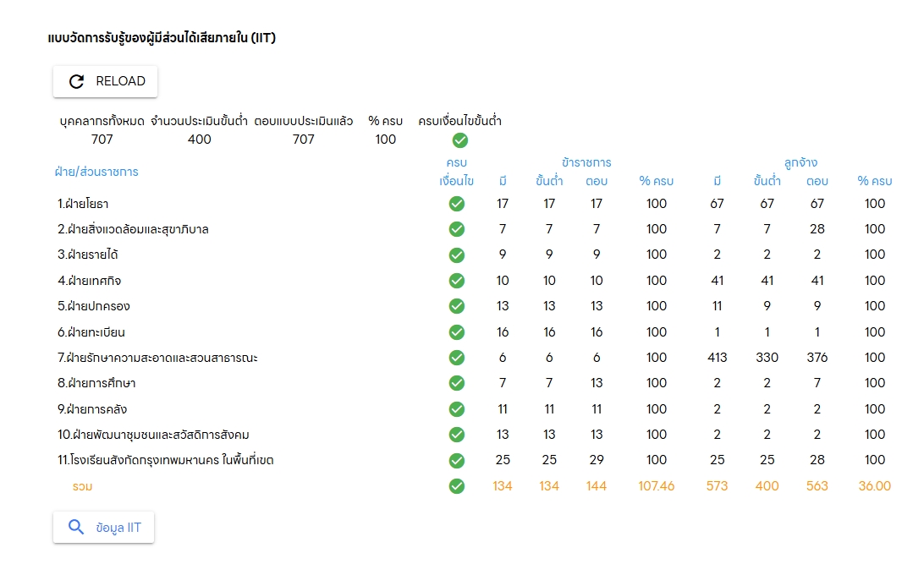Click the ลูกจ้าง group header
924x575 pixels.
[x=800, y=162]
